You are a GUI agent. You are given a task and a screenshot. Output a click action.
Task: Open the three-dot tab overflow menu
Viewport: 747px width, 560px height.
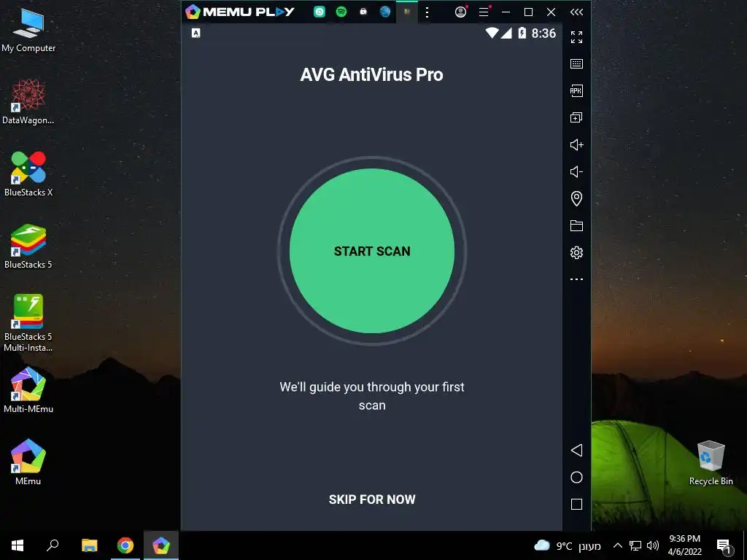pos(427,12)
